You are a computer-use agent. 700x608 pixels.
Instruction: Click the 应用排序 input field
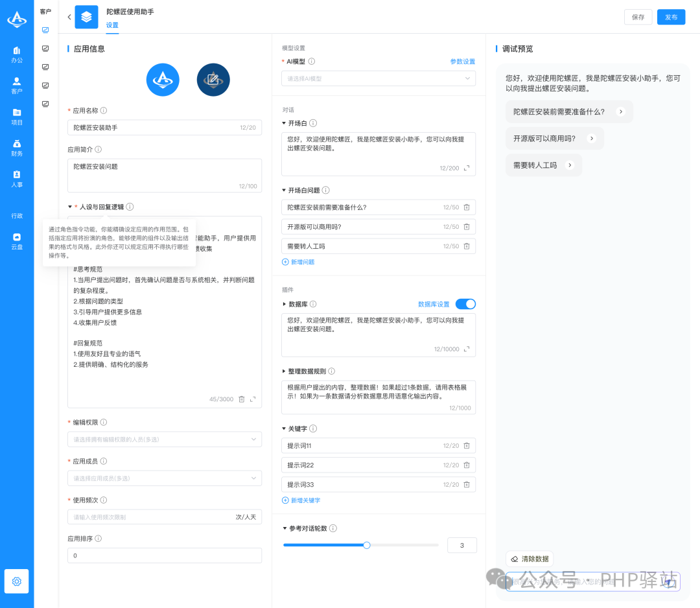pos(165,555)
